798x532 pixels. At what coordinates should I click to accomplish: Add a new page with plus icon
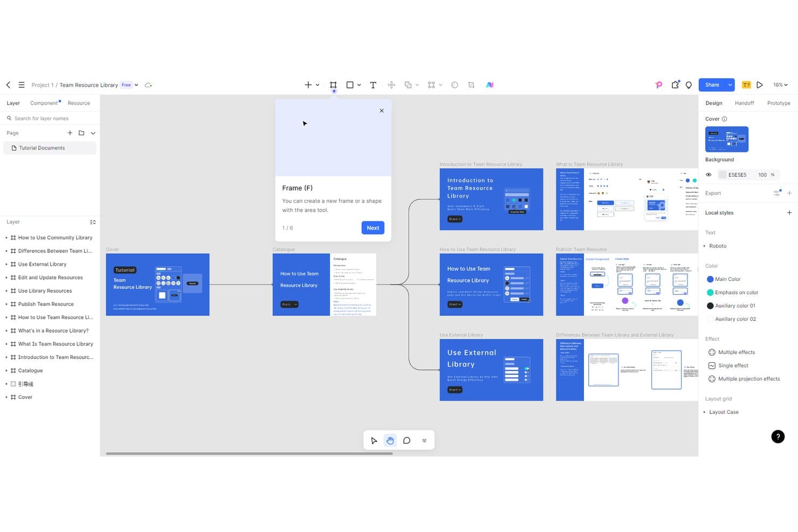coord(70,133)
